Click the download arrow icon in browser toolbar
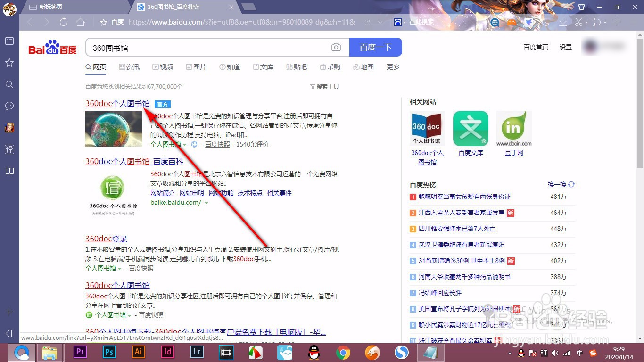The height and width of the screenshot is (362, 644). pos(562,22)
